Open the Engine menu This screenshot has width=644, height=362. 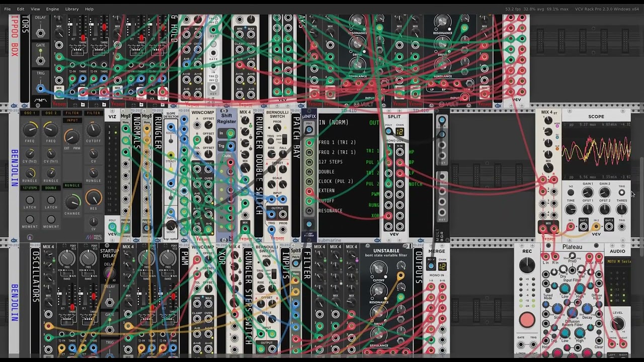click(x=52, y=9)
